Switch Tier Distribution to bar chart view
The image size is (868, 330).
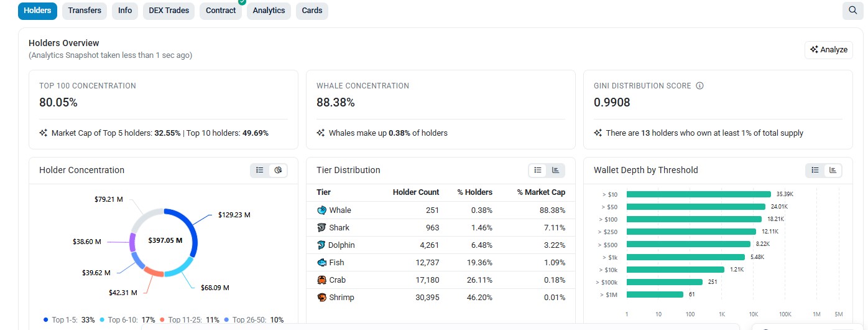point(555,170)
